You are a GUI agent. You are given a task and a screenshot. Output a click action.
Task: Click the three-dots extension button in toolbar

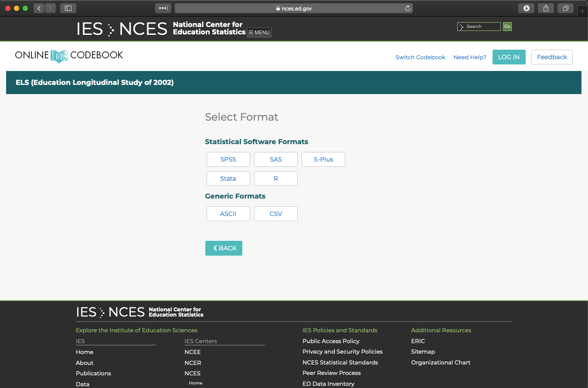pyautogui.click(x=163, y=8)
